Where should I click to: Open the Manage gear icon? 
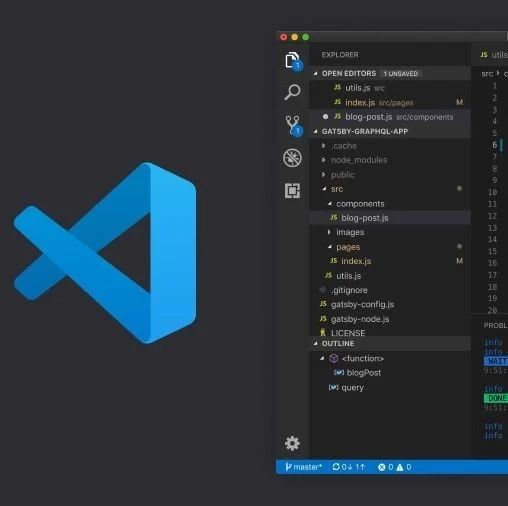click(x=292, y=443)
